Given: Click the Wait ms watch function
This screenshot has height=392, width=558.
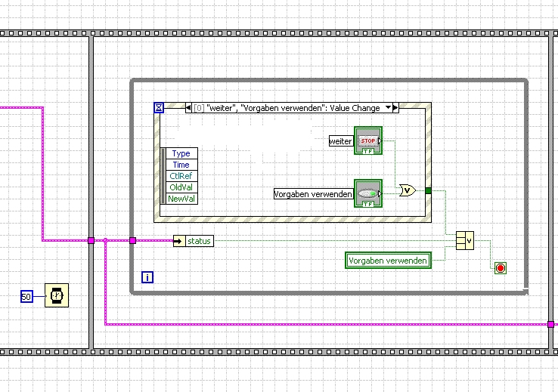Looking at the screenshot, I should [x=57, y=295].
